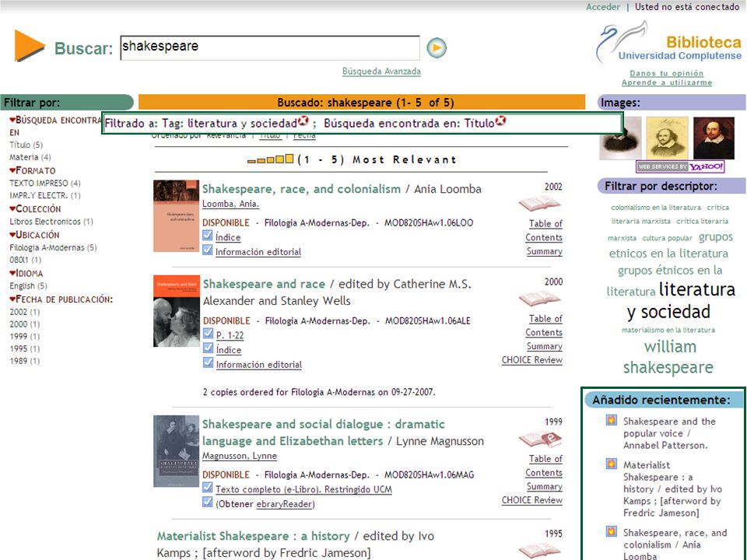Open 'Aprende a utilizarme' link
This screenshot has height=560, width=747.
667,82
